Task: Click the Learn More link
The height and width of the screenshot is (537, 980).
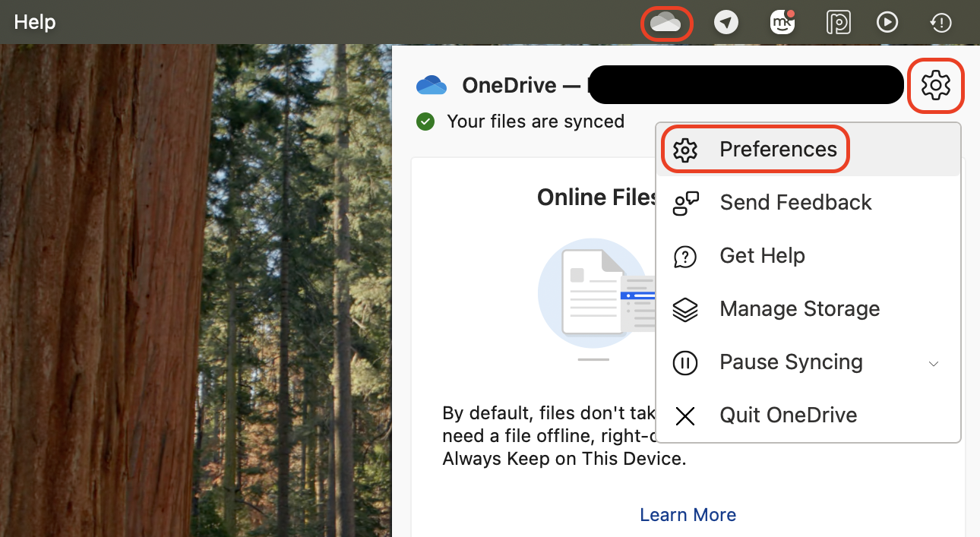Action: pos(688,515)
